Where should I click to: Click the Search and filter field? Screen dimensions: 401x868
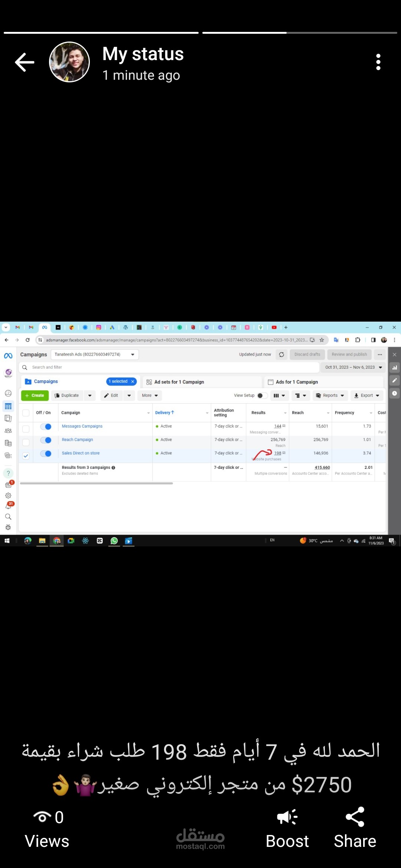169,367
